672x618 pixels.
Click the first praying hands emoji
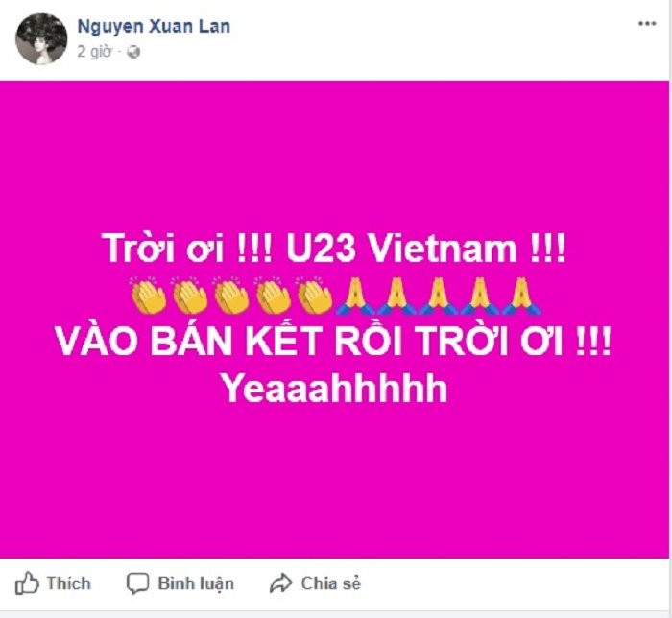click(355, 297)
